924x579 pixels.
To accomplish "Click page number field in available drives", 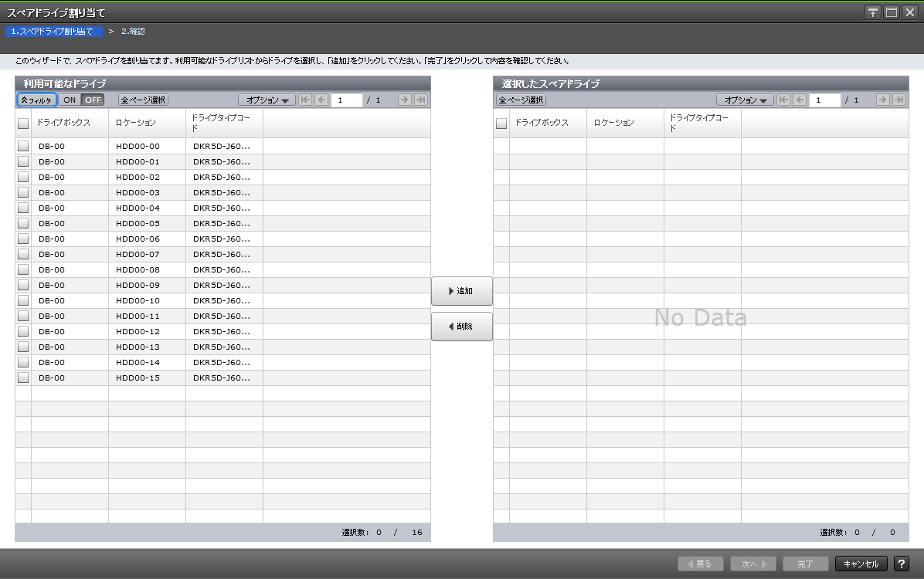I will click(x=346, y=100).
